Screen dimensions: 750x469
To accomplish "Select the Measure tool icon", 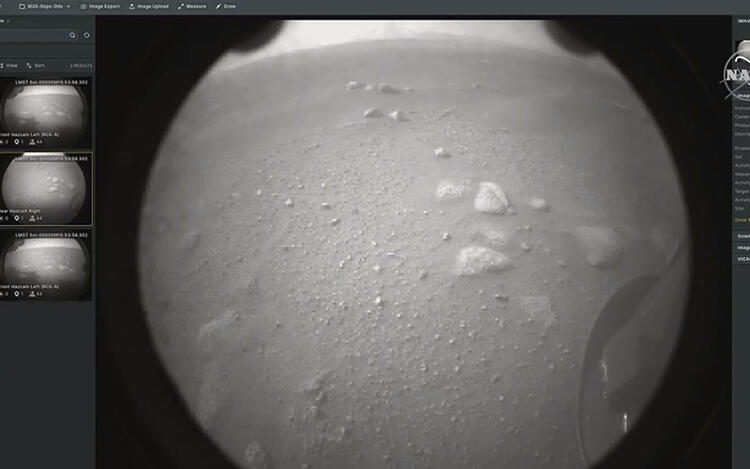I will click(x=181, y=6).
